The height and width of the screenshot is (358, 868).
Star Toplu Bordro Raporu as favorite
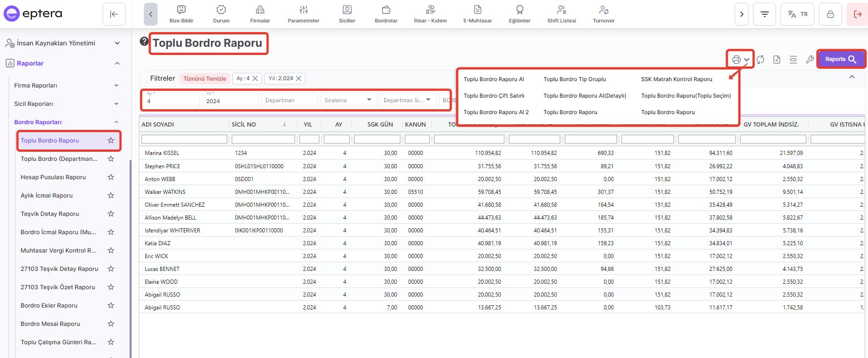point(111,140)
